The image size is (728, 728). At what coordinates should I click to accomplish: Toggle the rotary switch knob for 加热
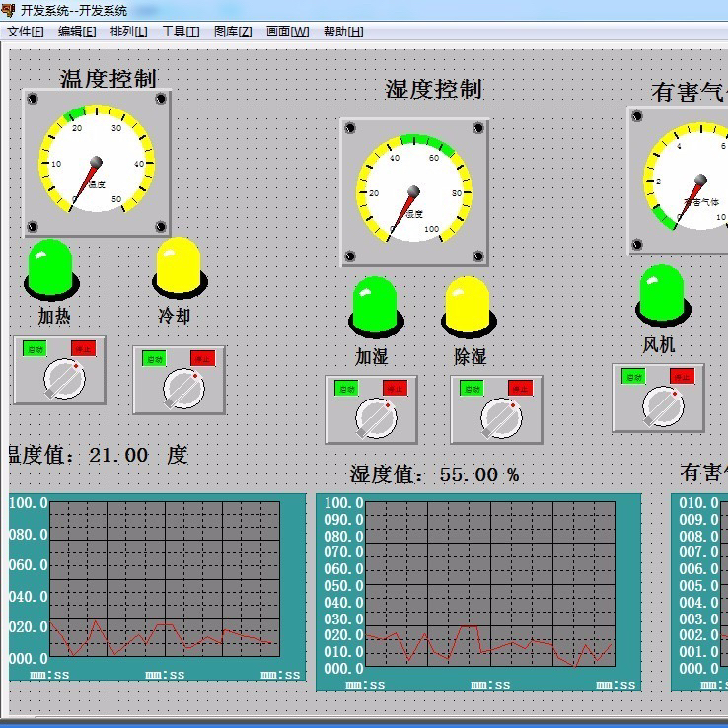pyautogui.click(x=64, y=379)
